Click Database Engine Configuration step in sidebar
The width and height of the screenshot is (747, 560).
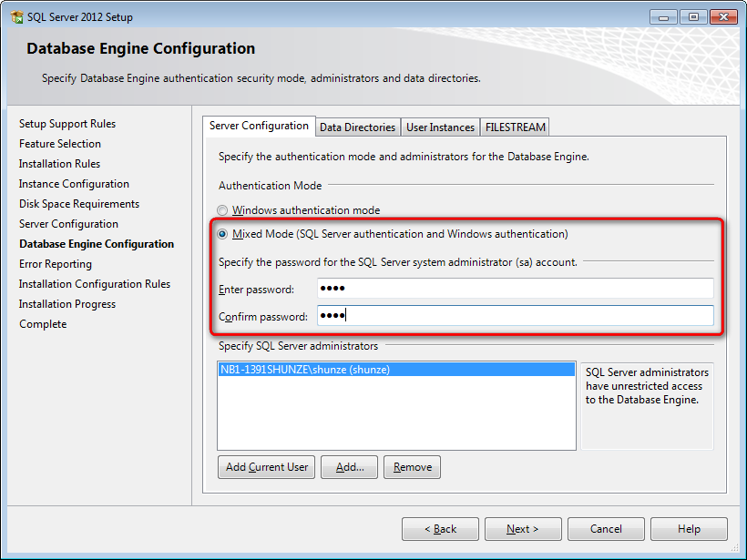click(97, 244)
